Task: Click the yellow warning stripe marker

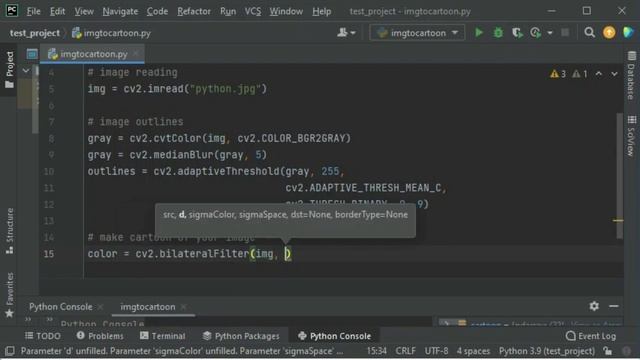Action: 618,220
